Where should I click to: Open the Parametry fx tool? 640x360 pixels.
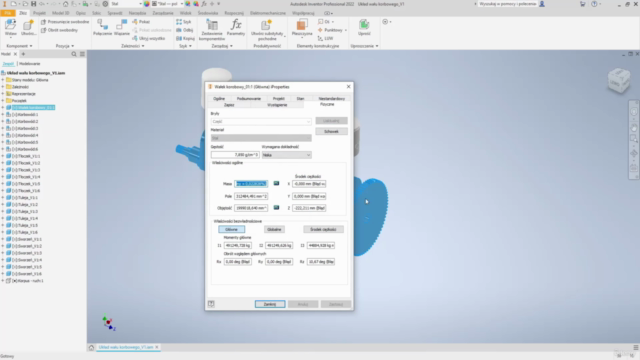pyautogui.click(x=236, y=27)
